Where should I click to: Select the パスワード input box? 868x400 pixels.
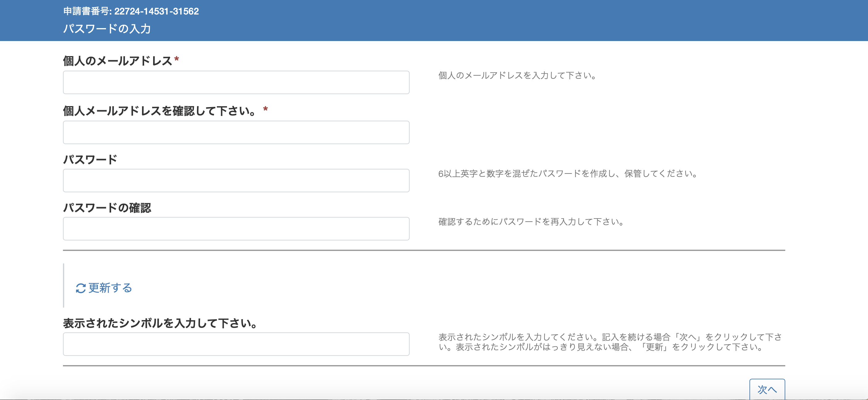pyautogui.click(x=236, y=181)
